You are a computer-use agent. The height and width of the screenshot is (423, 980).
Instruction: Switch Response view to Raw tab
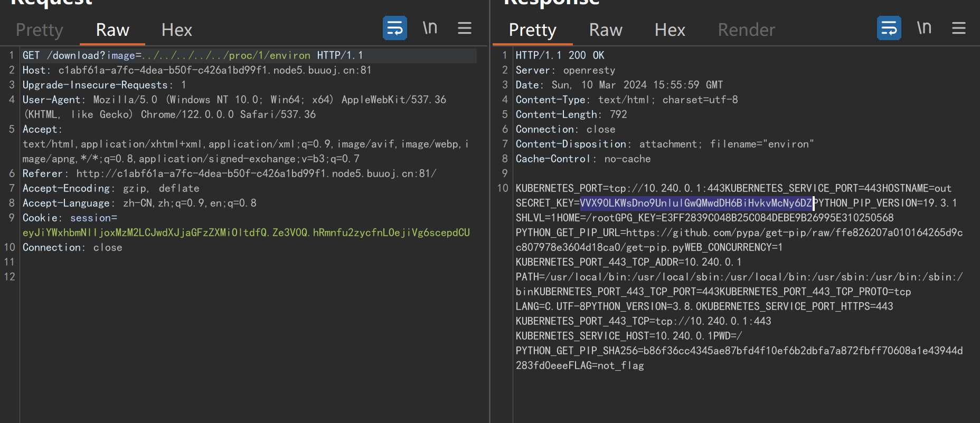pos(606,30)
